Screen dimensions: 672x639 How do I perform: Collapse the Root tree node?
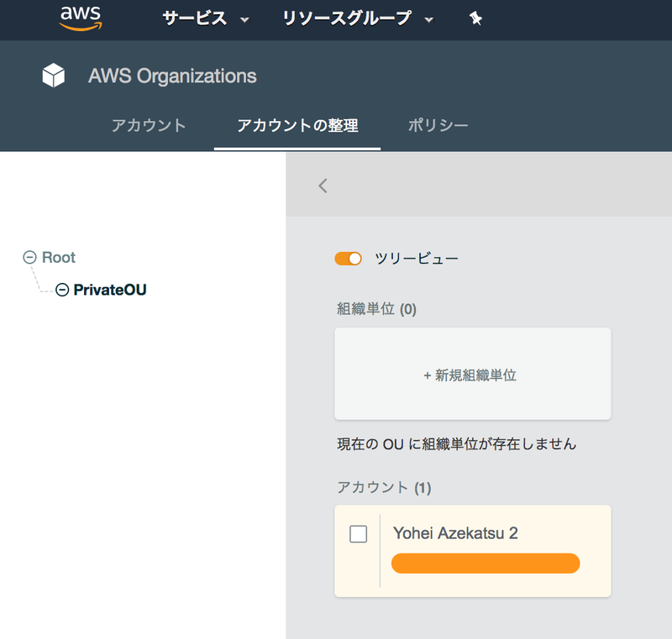29,258
